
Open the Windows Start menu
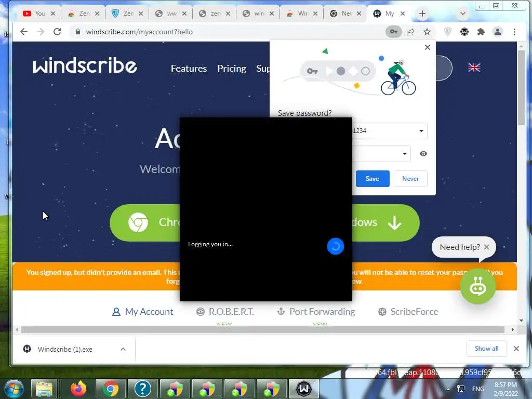(x=14, y=389)
